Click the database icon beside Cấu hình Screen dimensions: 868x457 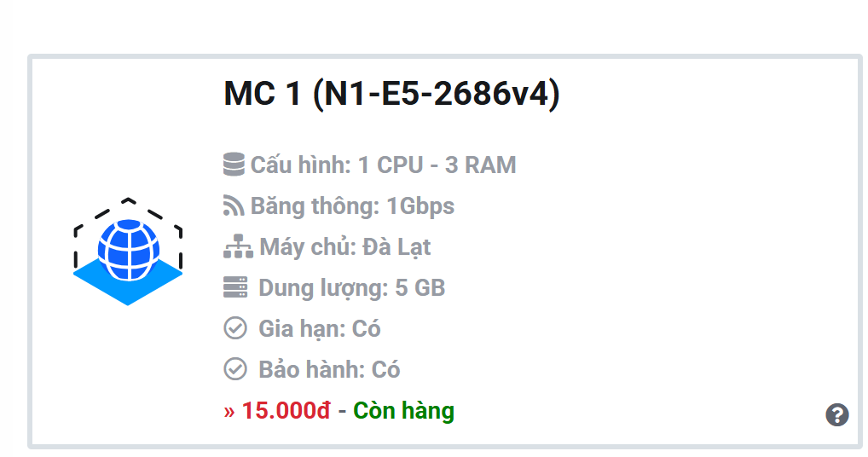click(234, 164)
